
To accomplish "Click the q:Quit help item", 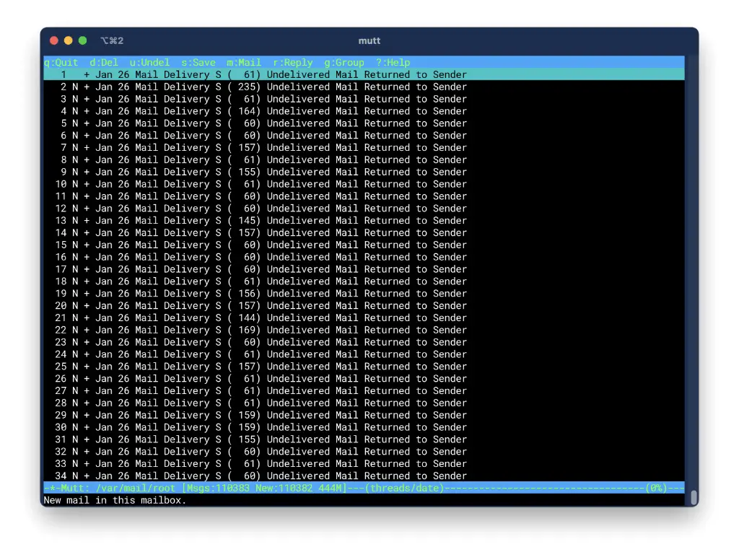I will coord(61,63).
